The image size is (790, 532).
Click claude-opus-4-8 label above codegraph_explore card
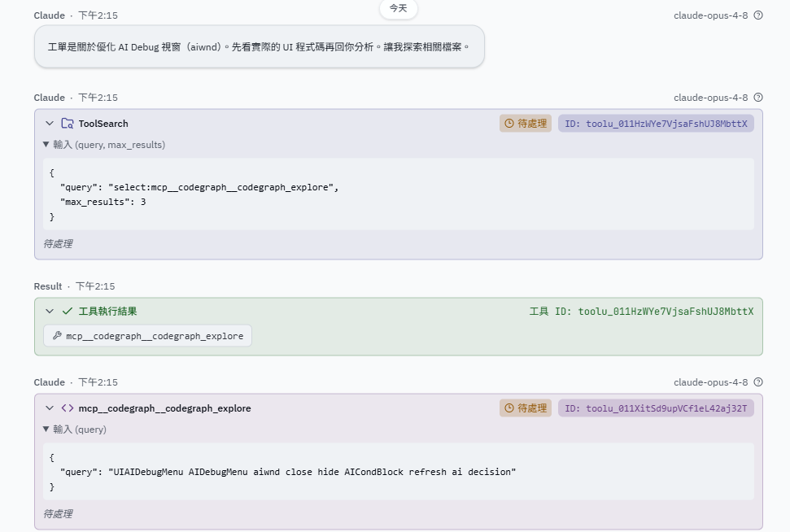click(710, 382)
